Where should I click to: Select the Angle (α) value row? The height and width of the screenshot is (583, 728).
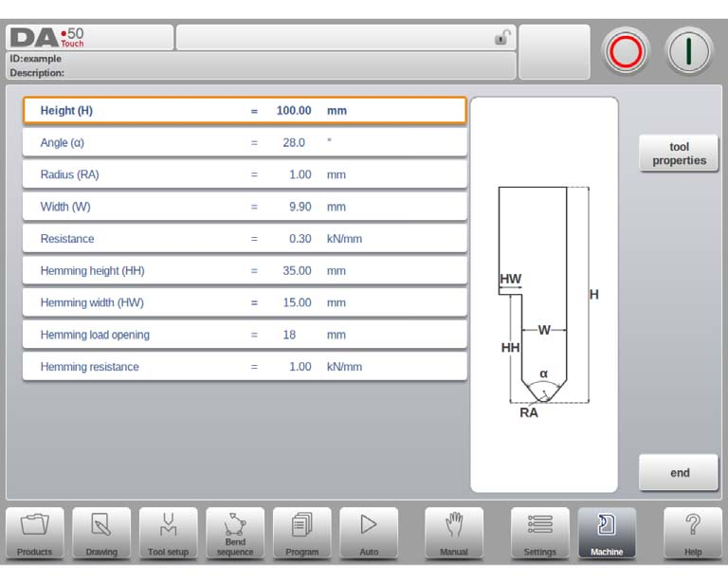[245, 142]
